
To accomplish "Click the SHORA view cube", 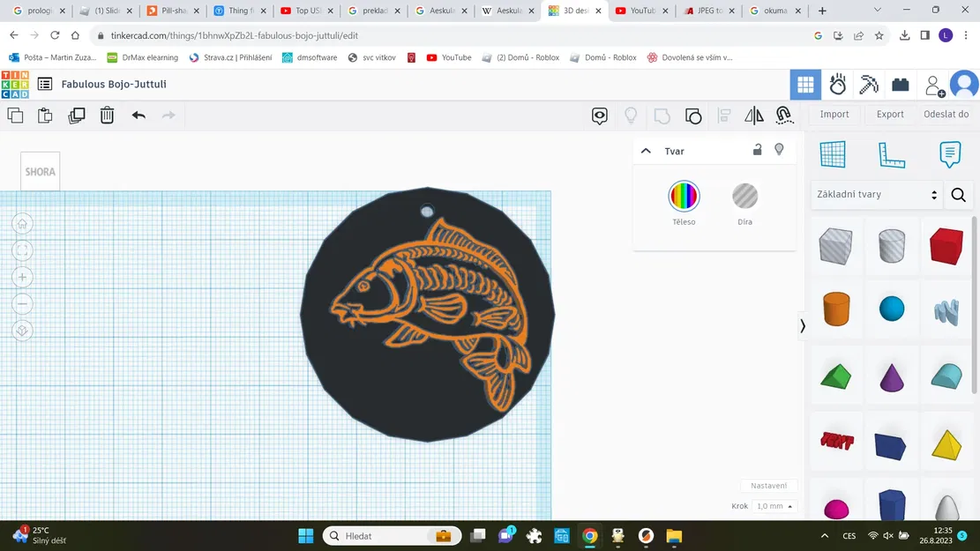I will pos(40,171).
